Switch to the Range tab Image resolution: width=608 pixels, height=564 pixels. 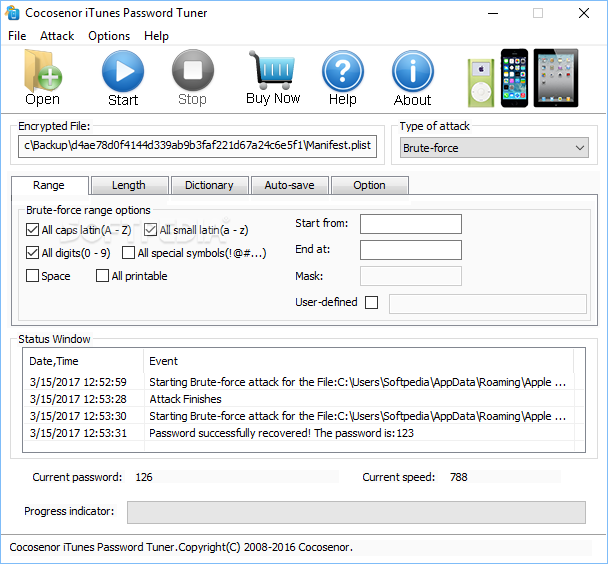49,185
